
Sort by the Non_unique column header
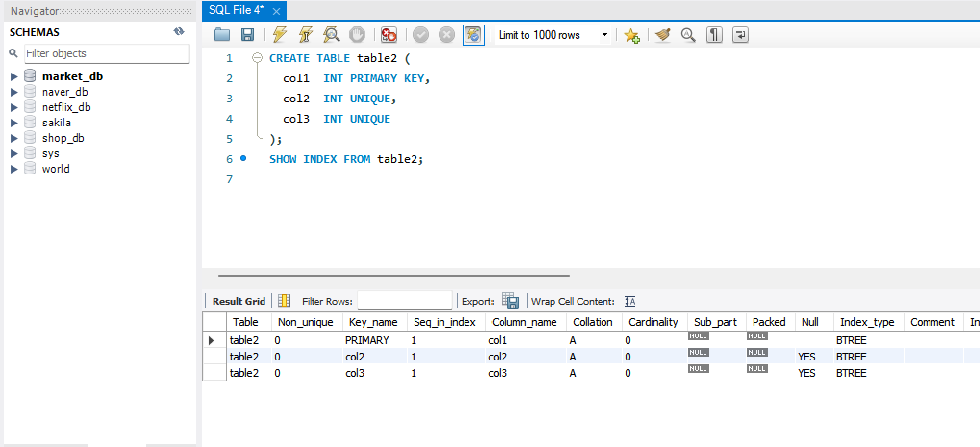[307, 322]
